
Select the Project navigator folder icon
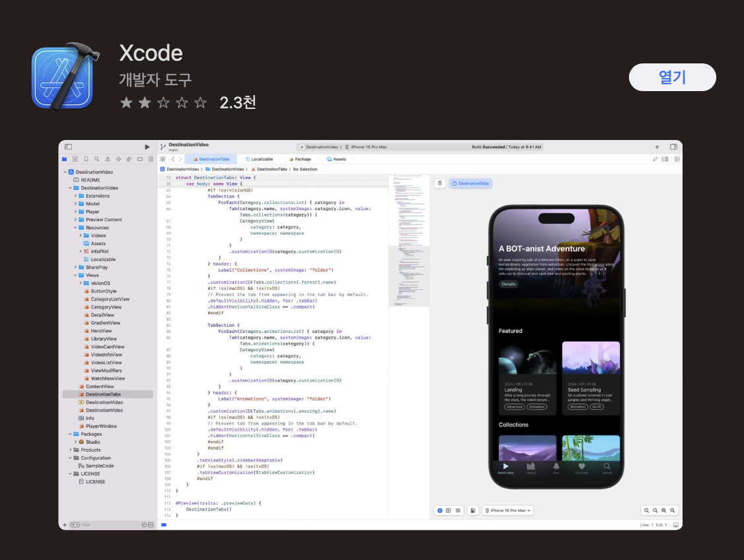pos(65,159)
